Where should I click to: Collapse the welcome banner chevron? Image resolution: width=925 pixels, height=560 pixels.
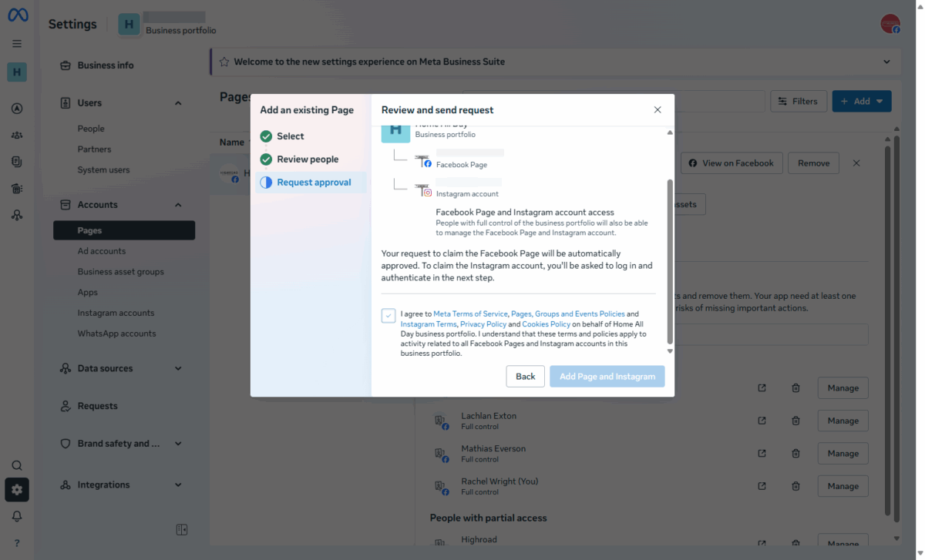click(x=886, y=62)
